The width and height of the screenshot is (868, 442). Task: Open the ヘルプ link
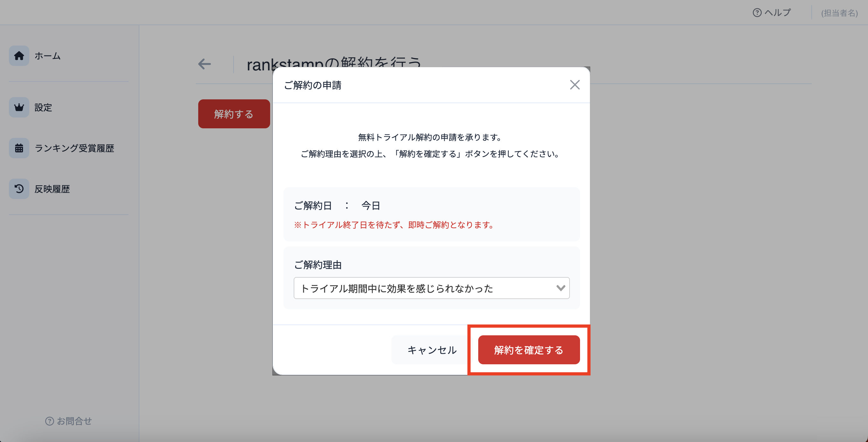point(772,13)
